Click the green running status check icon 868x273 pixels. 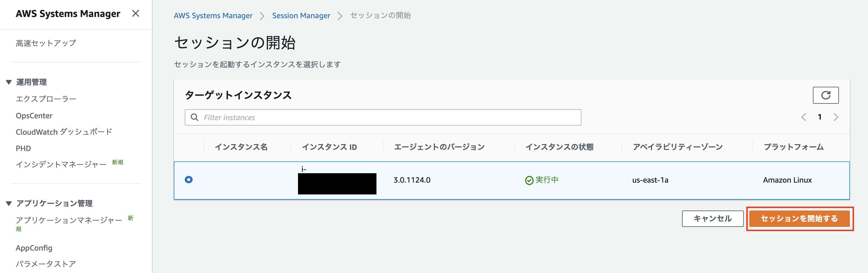point(529,180)
